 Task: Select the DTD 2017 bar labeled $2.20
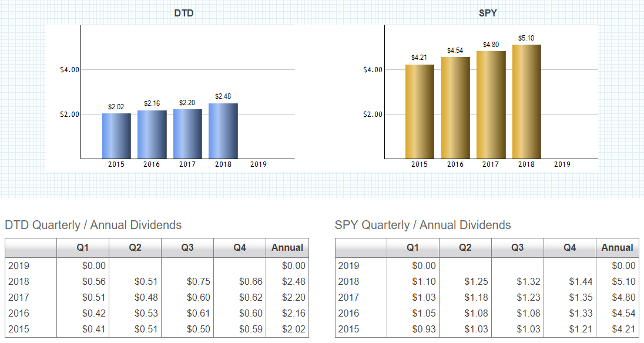(x=187, y=134)
